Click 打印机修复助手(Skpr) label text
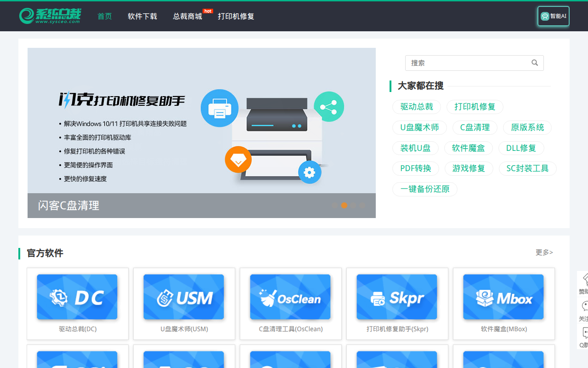588x368 pixels. pyautogui.click(x=397, y=329)
